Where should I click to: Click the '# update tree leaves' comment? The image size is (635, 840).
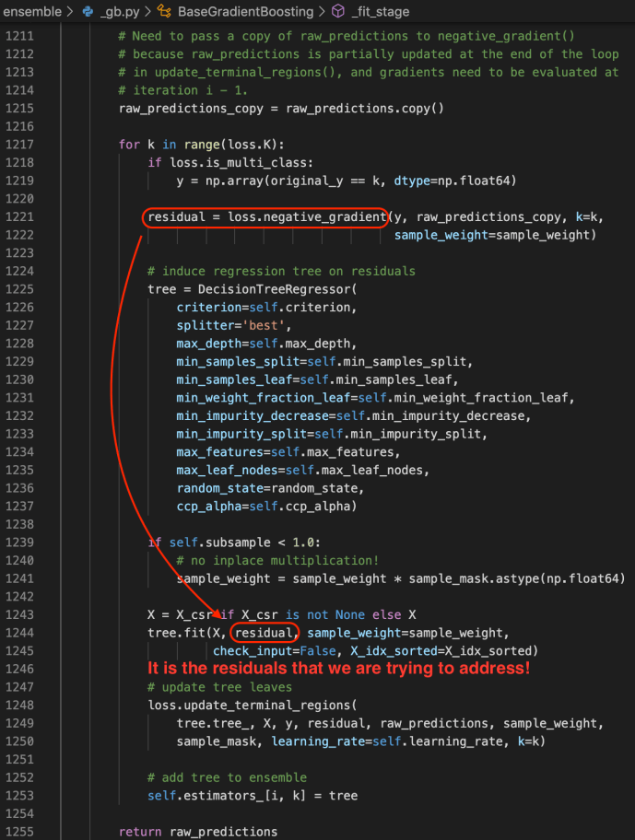(219, 687)
